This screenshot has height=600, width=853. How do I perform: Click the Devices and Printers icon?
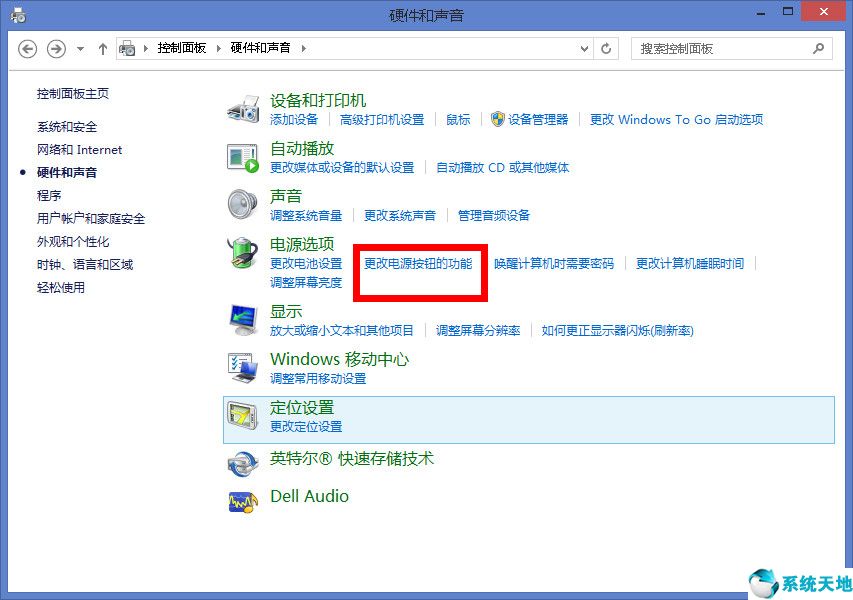[243, 109]
